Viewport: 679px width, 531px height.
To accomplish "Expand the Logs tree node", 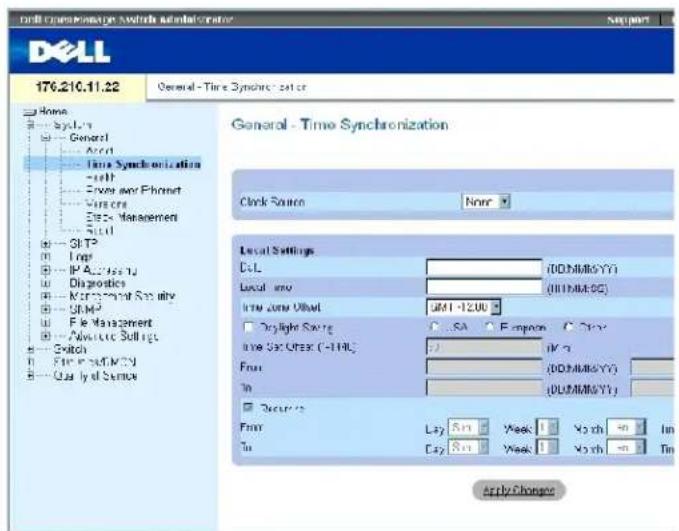I will (x=45, y=257).
